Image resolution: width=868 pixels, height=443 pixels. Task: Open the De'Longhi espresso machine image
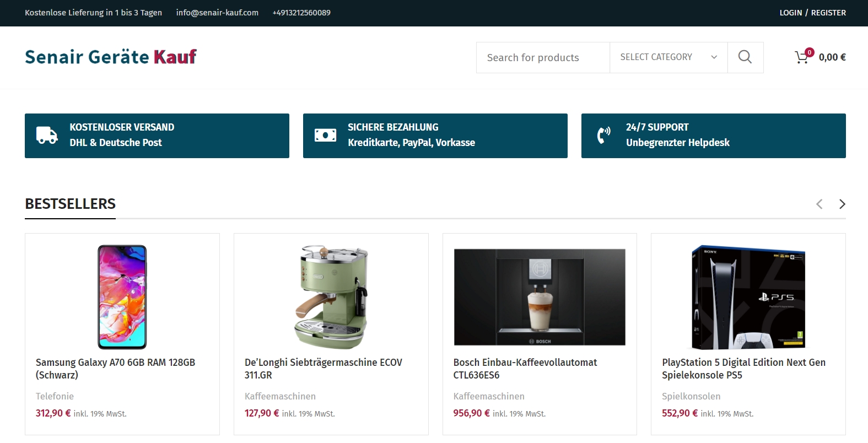331,297
